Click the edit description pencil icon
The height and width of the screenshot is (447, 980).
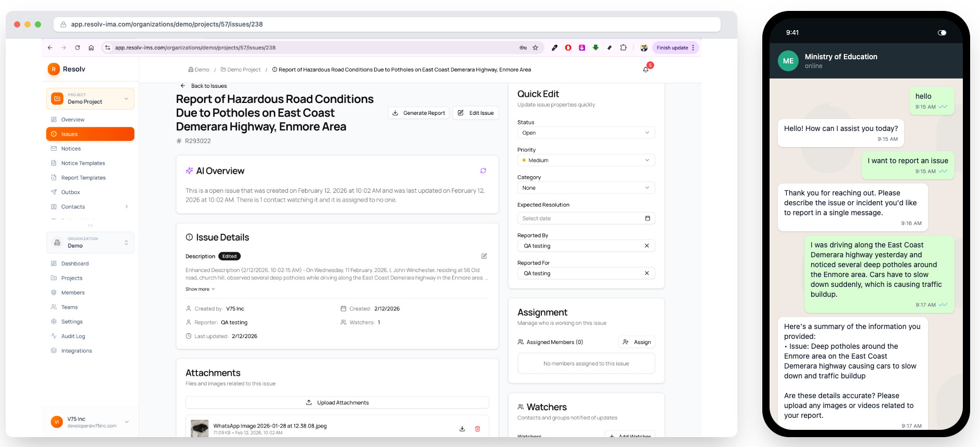tap(484, 256)
